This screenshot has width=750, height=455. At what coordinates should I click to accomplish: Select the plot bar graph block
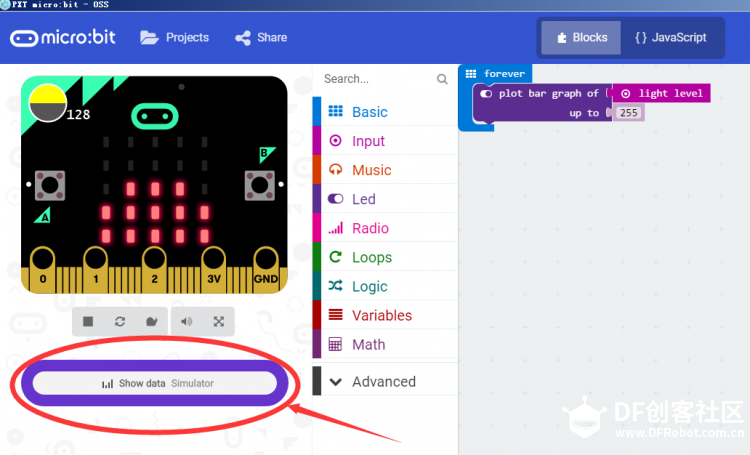click(x=540, y=103)
